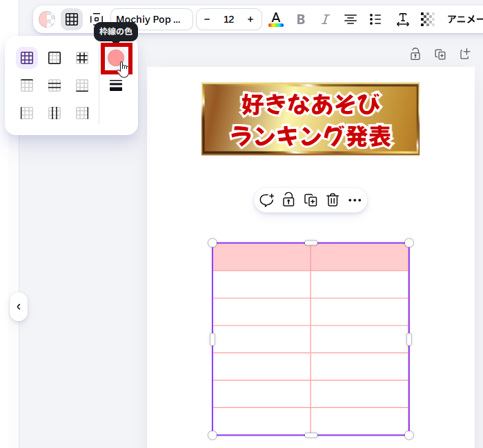Open the cell spacing option in toolbar
The height and width of the screenshot is (448, 483).
pos(97,19)
